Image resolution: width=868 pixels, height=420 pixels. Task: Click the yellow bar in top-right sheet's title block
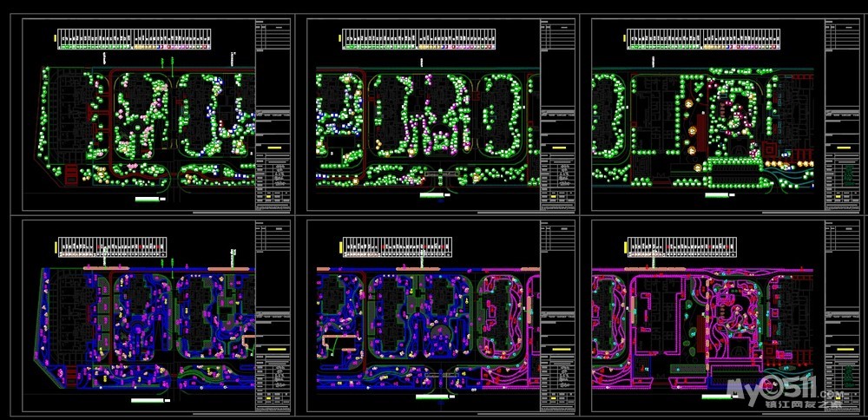click(x=844, y=148)
